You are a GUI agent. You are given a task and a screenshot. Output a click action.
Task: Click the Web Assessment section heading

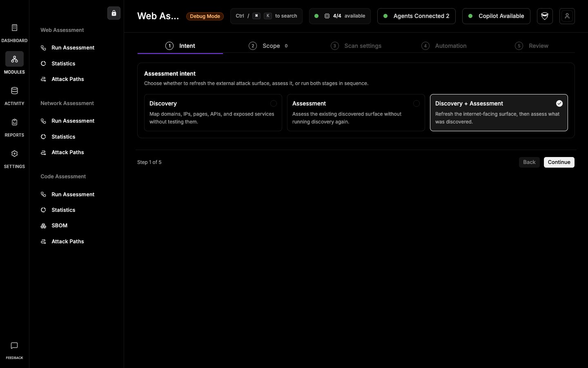pyautogui.click(x=62, y=30)
